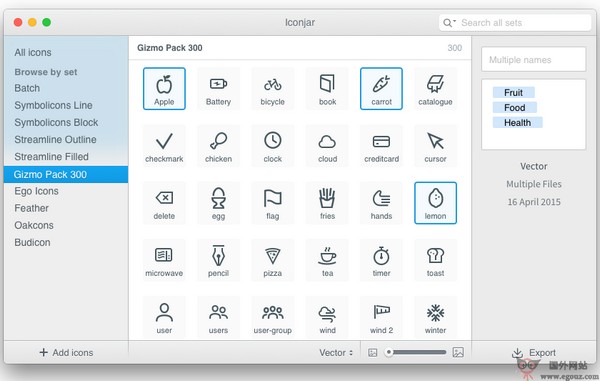Select the hands icon
The image size is (600, 381).
pyautogui.click(x=381, y=203)
